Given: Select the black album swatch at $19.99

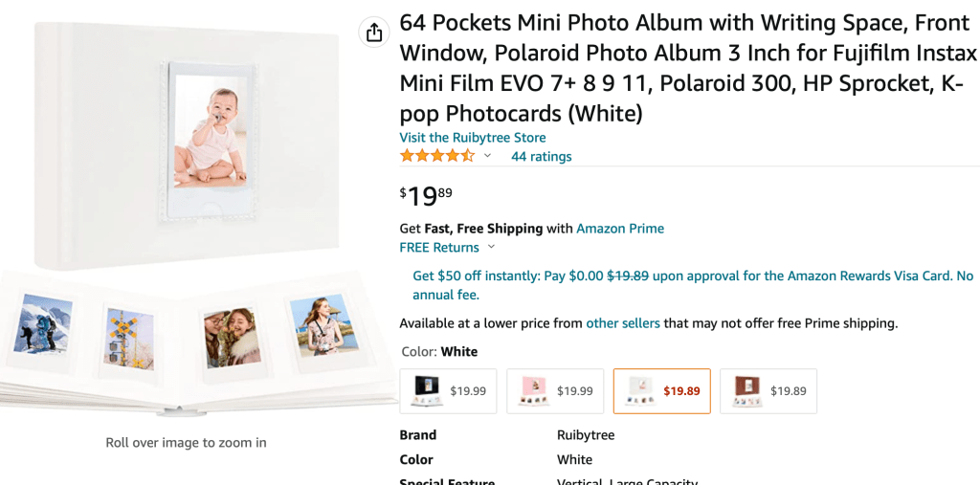Looking at the screenshot, I should (x=448, y=391).
